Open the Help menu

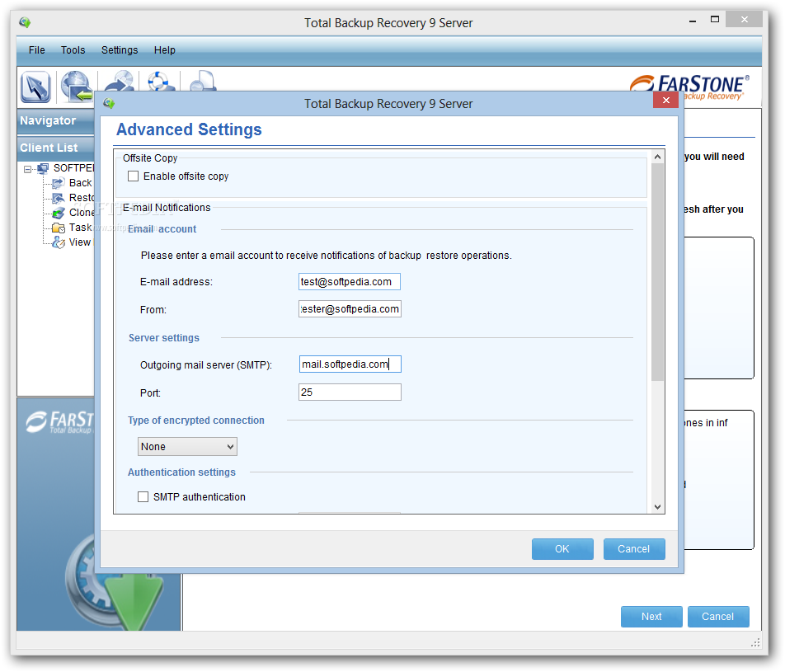coord(165,50)
